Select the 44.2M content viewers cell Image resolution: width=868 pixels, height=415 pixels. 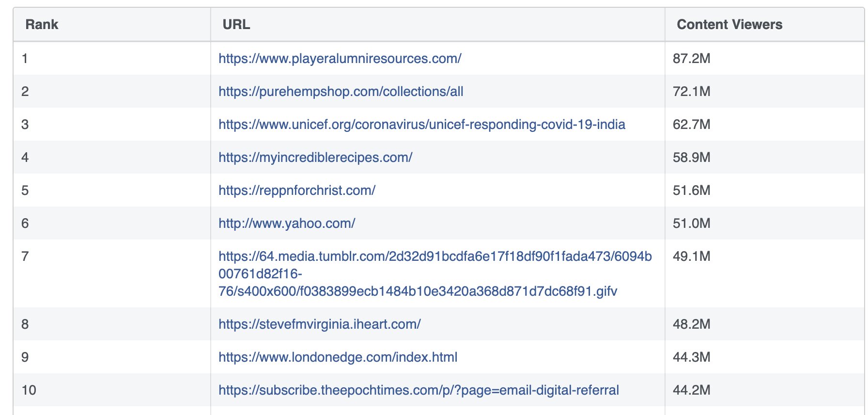(691, 390)
